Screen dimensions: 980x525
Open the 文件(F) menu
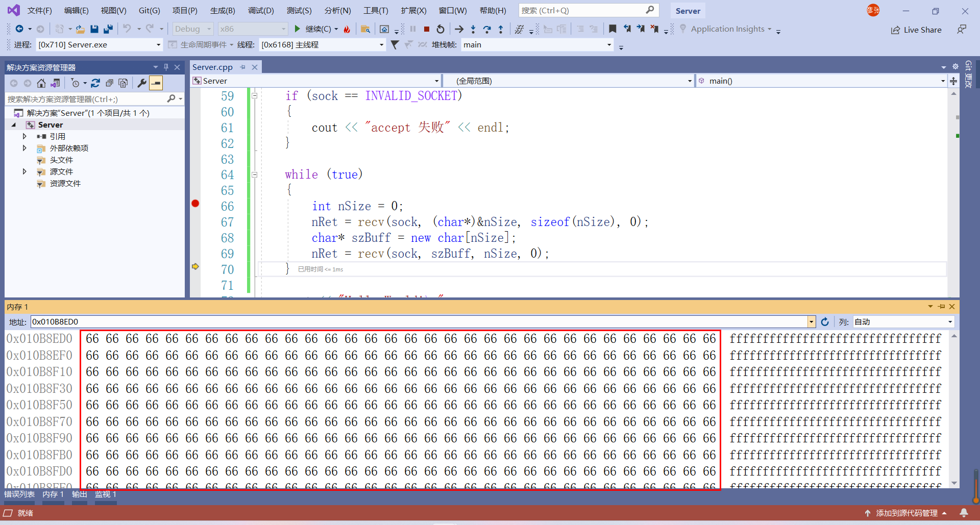pyautogui.click(x=39, y=11)
